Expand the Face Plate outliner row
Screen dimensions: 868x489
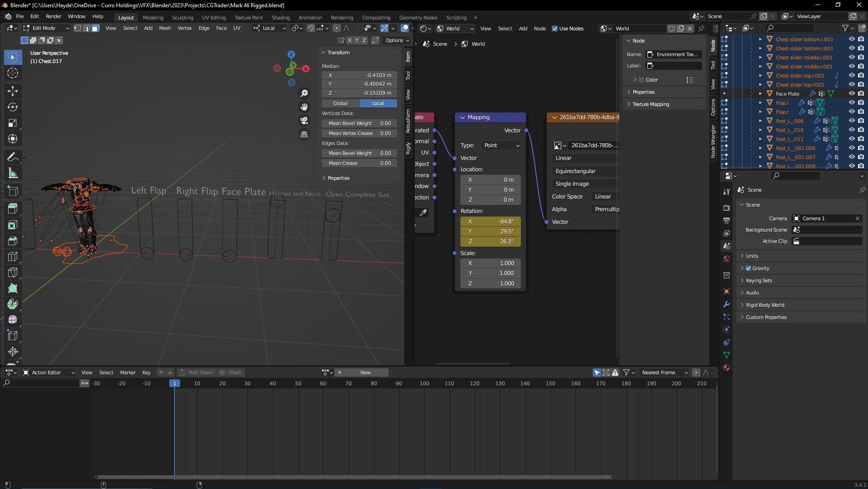pos(761,94)
